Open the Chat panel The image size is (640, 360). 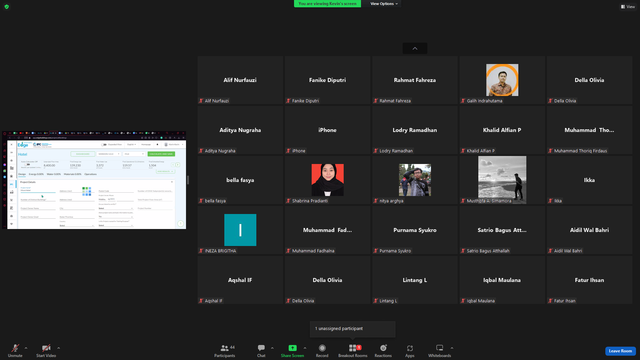pos(261,350)
